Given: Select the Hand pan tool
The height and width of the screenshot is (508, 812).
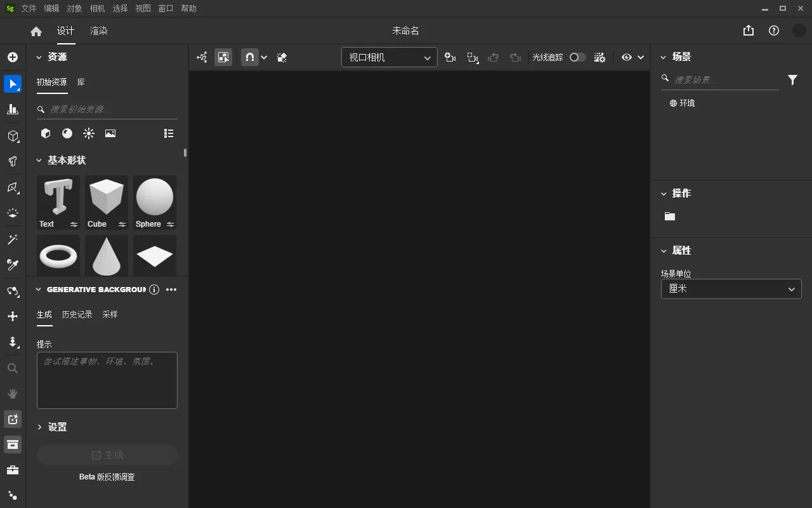Looking at the screenshot, I should click(13, 394).
